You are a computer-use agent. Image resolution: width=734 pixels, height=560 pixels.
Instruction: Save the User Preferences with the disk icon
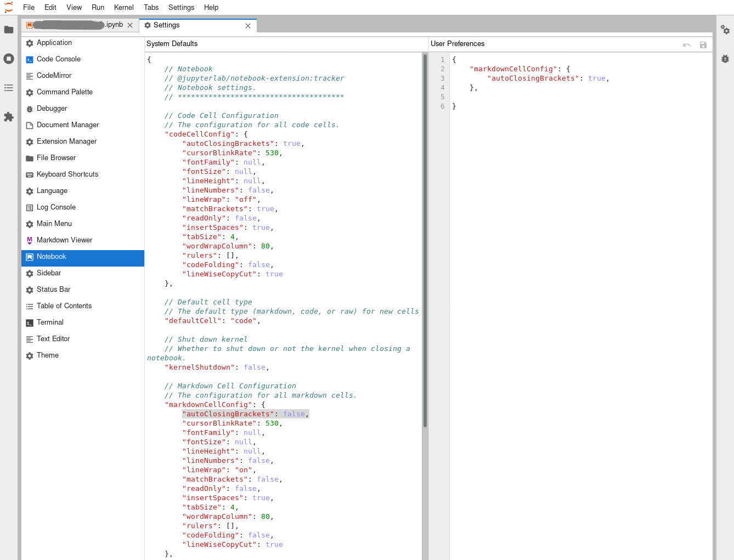[x=703, y=44]
